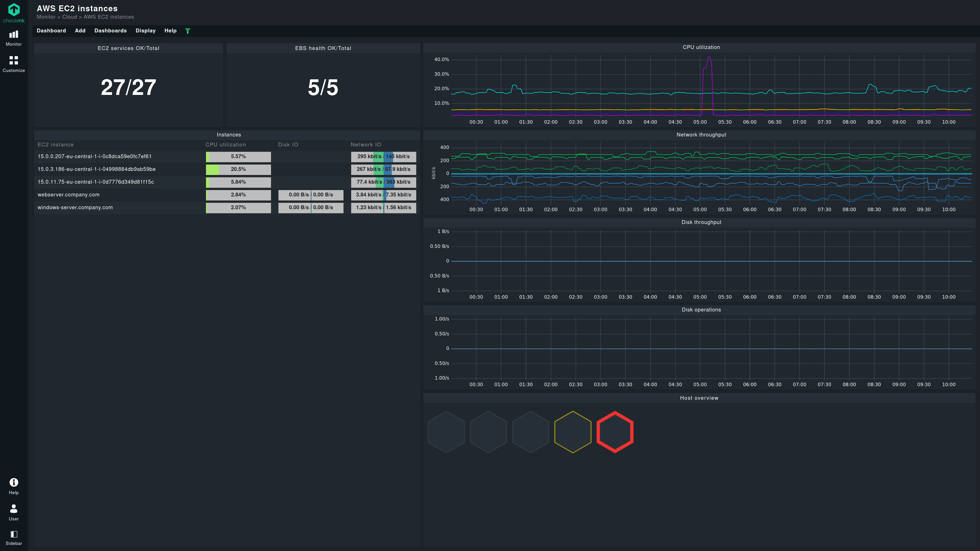Screen dimensions: 980x551
Task: Click the yellow warning host hexagon
Action: [573, 432]
